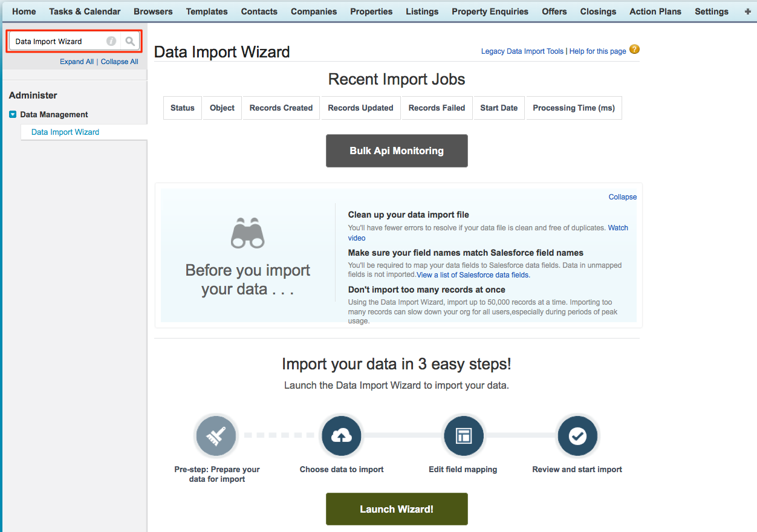Click the Object column header
The image size is (757, 532).
[x=222, y=108]
